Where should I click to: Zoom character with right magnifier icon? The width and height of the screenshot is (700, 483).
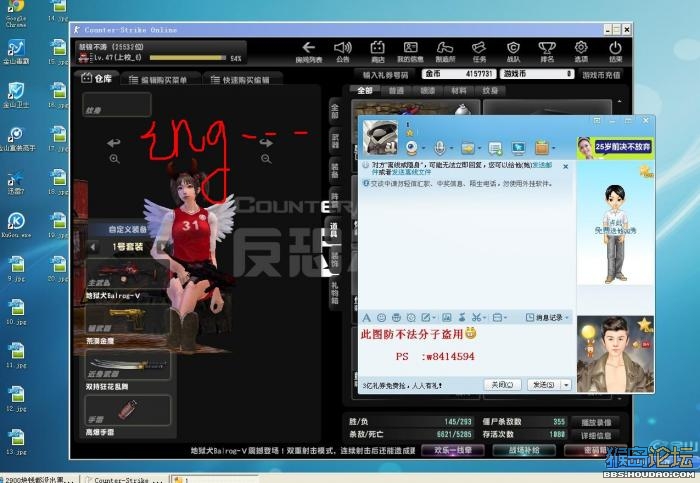click(x=266, y=158)
